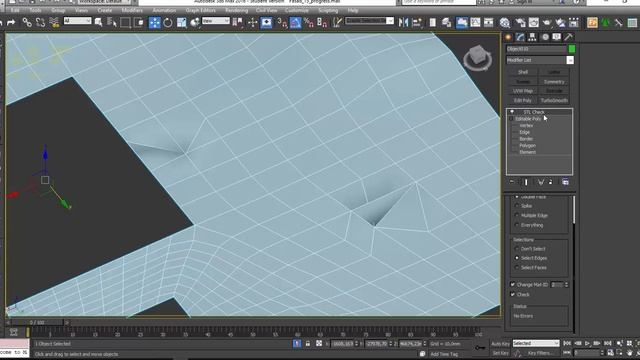Activate the Select and Scale tool
The height and width of the screenshot is (360, 640).
coord(182,22)
